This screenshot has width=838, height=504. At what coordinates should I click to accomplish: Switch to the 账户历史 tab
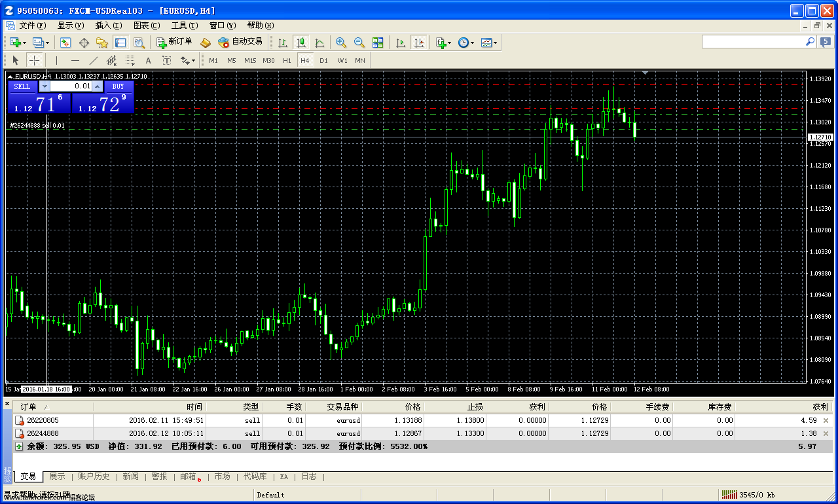coord(94,477)
